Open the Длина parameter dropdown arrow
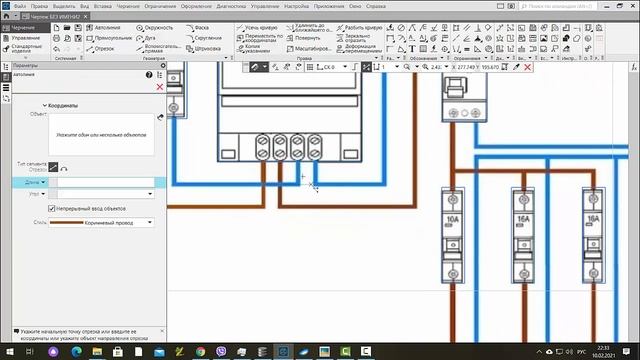640x360 pixels. (43, 182)
